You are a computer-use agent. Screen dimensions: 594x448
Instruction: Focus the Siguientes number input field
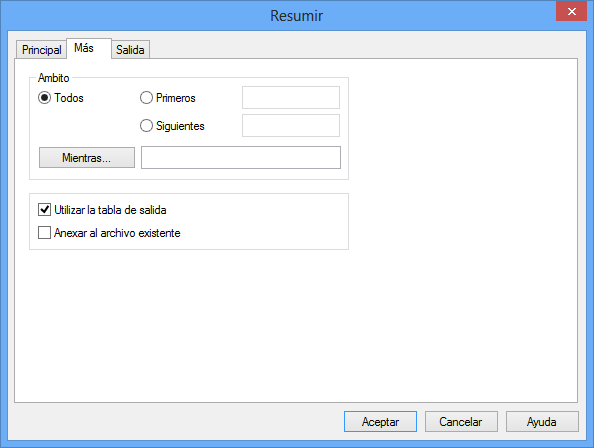pyautogui.click(x=291, y=126)
